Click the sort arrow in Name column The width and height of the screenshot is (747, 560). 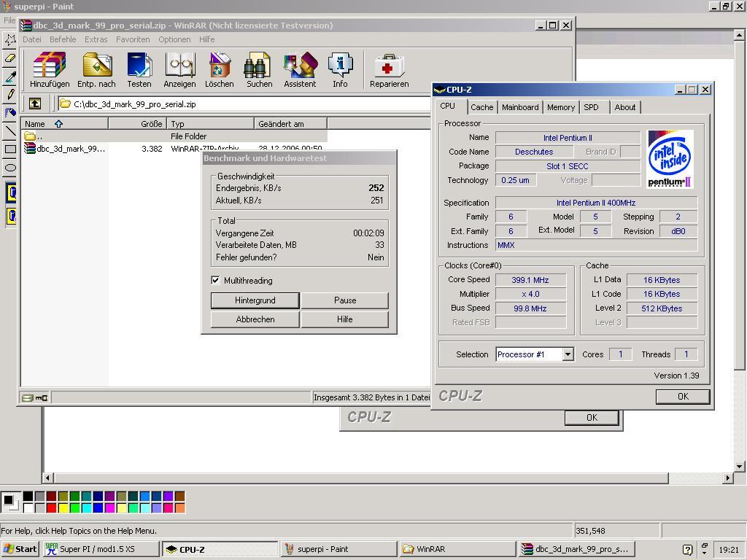(58, 124)
